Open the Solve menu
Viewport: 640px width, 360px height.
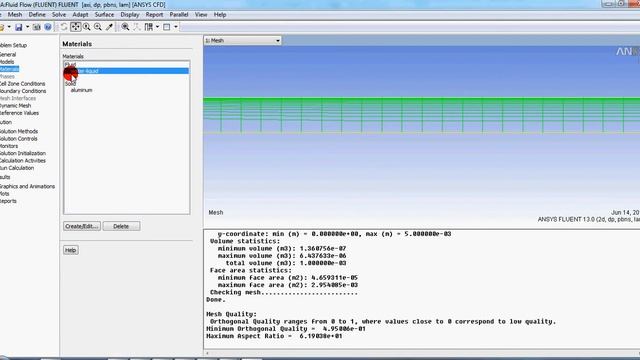59,15
